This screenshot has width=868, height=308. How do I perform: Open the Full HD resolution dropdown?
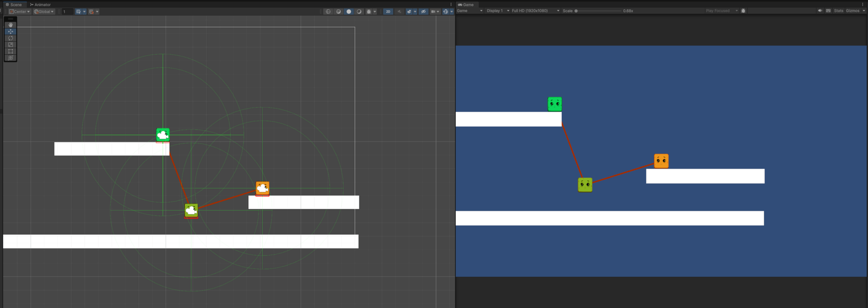(535, 11)
